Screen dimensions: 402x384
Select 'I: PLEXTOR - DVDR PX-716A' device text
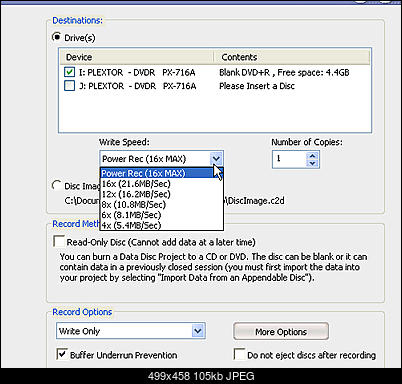tap(137, 72)
